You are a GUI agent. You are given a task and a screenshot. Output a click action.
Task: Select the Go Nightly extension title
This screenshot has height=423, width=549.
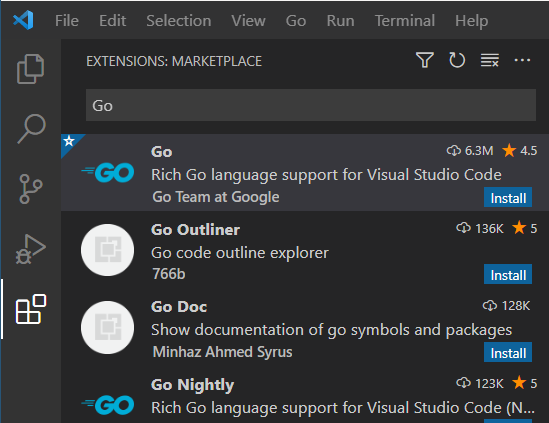click(x=193, y=385)
